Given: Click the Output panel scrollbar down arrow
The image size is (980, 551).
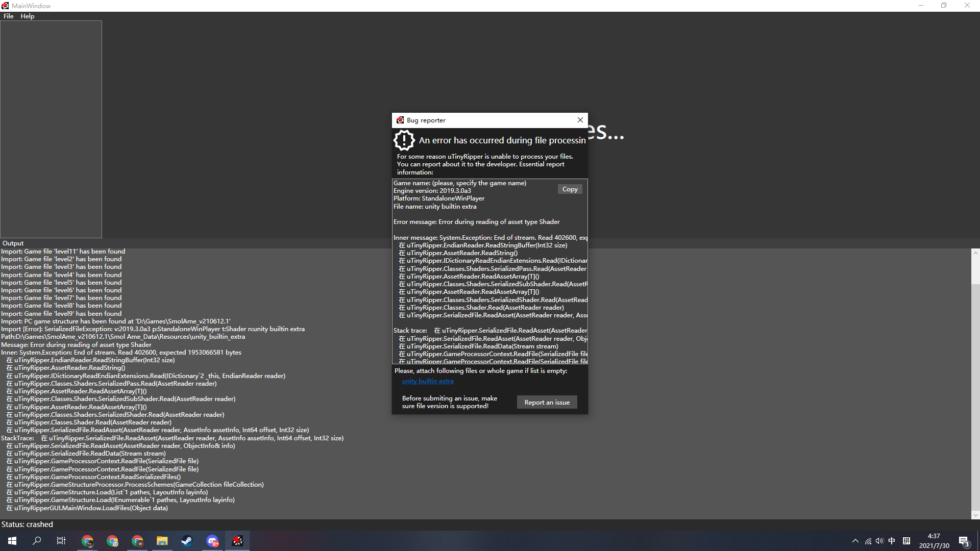Looking at the screenshot, I should click(975, 515).
